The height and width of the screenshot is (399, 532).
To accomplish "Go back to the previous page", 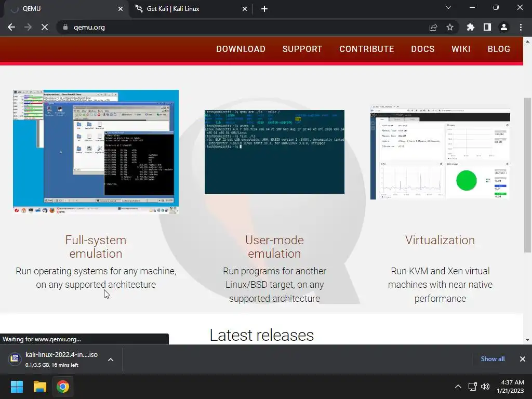I will coord(11,27).
